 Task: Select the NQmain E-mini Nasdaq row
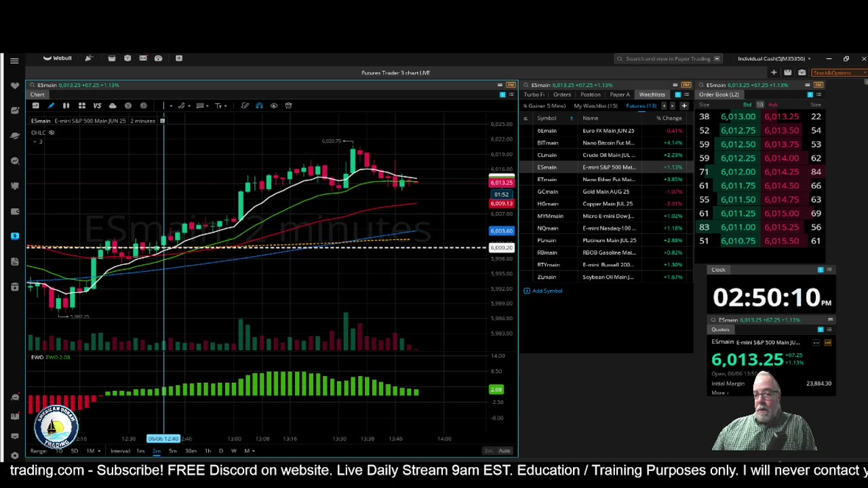(606, 228)
